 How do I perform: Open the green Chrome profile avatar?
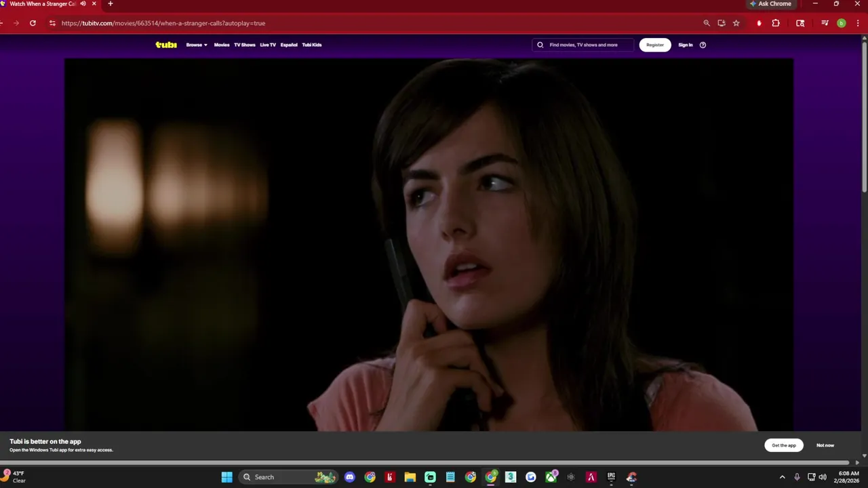[x=842, y=23]
